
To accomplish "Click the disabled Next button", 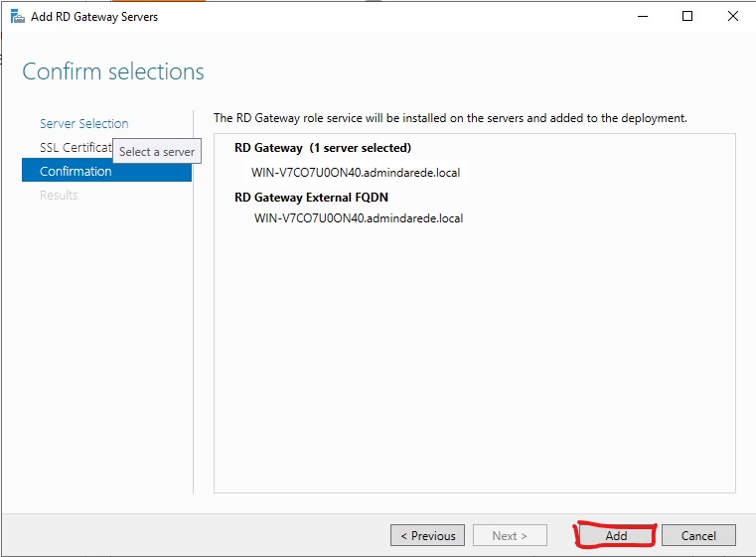I will click(510, 535).
